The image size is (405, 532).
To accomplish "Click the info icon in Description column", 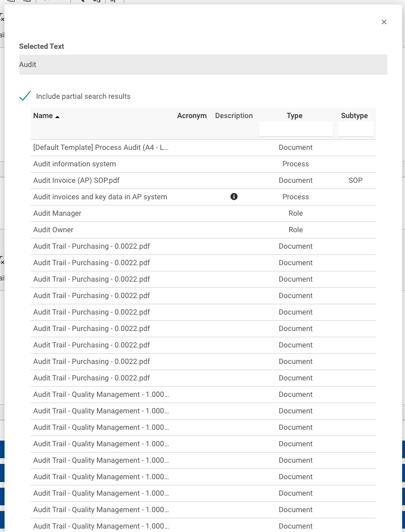I will click(234, 196).
